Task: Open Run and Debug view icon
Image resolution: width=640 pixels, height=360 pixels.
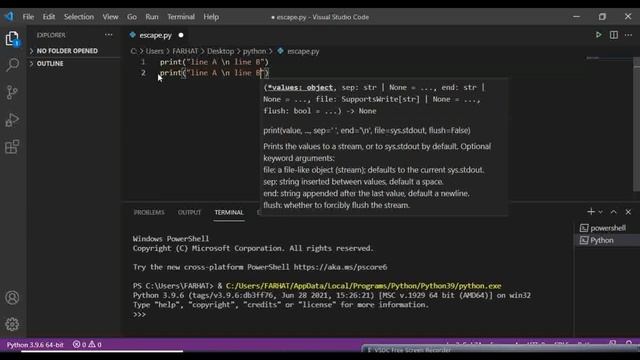Action: [x=12, y=120]
